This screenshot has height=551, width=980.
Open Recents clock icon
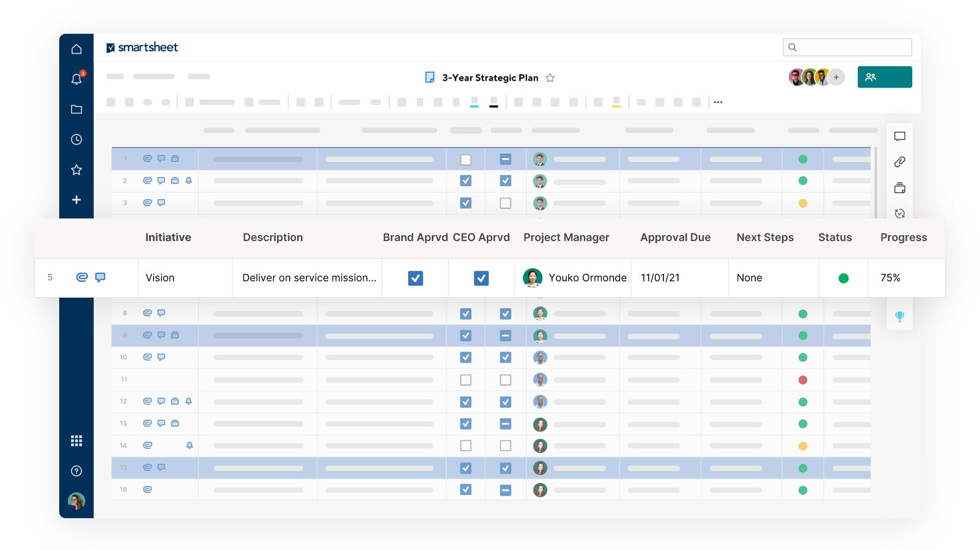pyautogui.click(x=76, y=139)
